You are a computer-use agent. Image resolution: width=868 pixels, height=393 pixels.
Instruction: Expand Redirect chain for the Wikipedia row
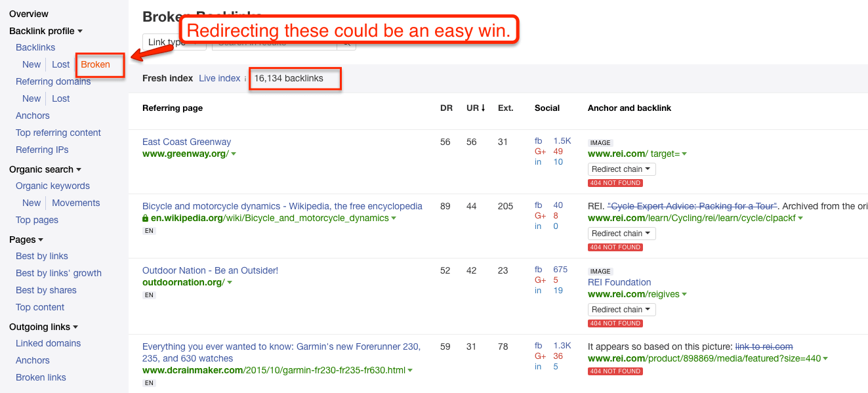(621, 234)
